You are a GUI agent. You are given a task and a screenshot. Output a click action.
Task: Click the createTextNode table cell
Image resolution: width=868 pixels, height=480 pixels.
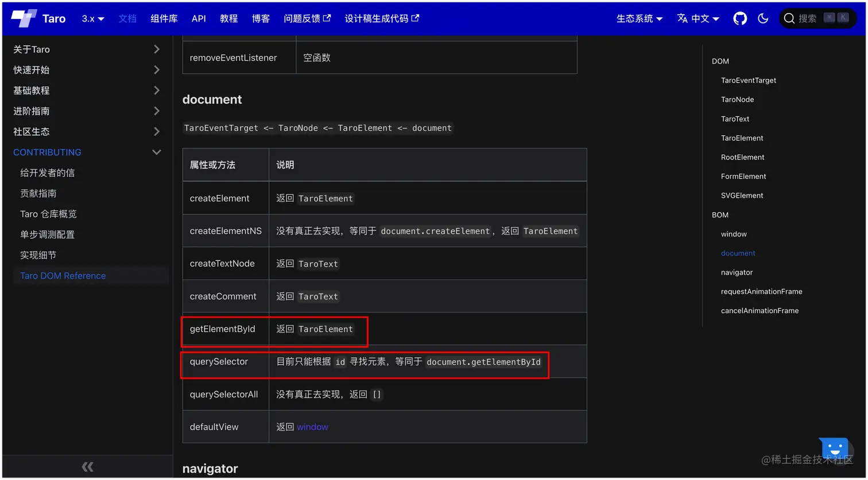pos(226,264)
